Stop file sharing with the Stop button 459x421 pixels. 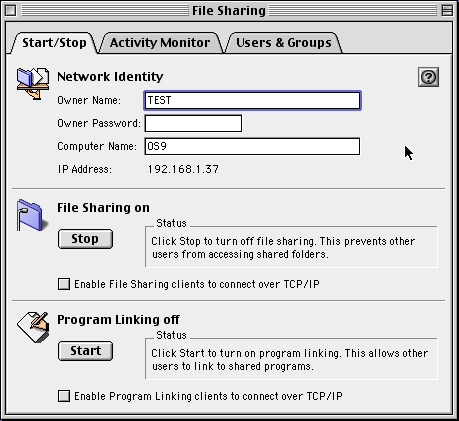point(85,239)
